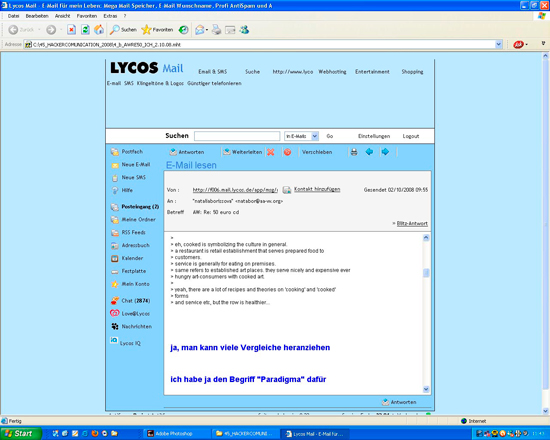
Task: Open Adressbuch in sidebar
Action: [130, 245]
